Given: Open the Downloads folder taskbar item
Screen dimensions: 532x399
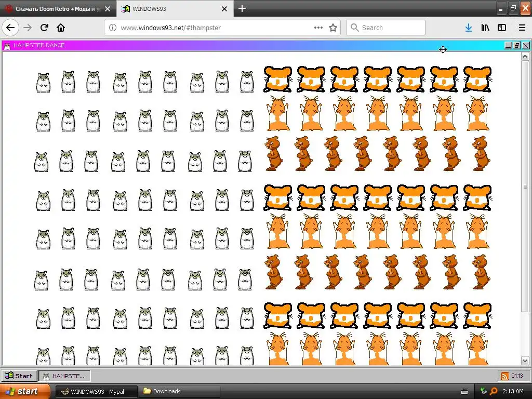Looking at the screenshot, I should click(x=180, y=392).
